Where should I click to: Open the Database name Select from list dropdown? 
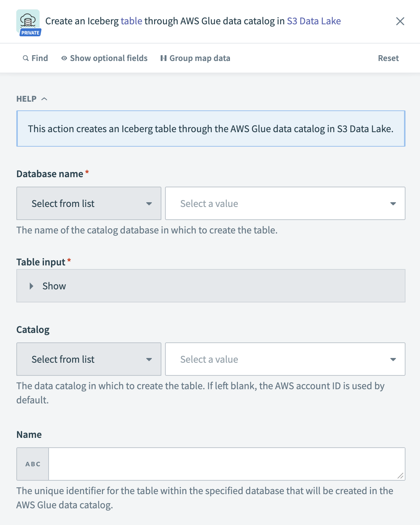pos(88,204)
